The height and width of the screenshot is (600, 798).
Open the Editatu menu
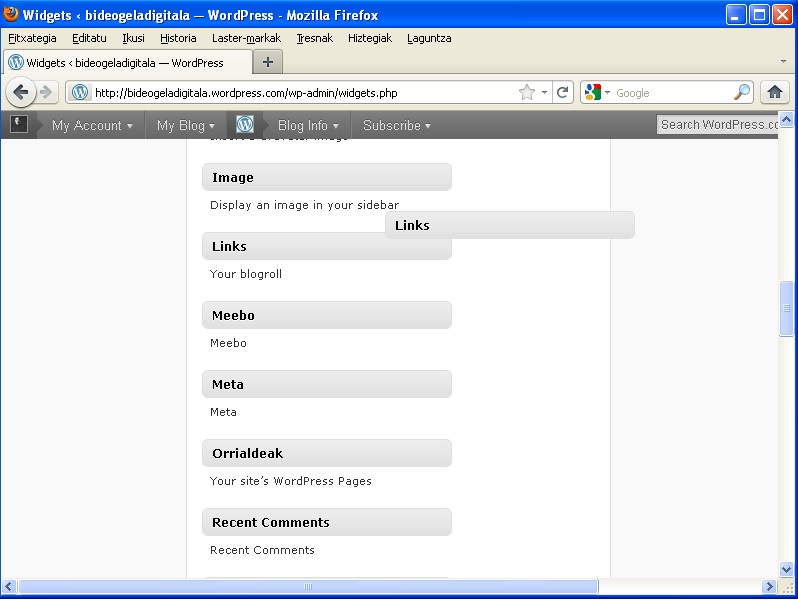tap(89, 38)
